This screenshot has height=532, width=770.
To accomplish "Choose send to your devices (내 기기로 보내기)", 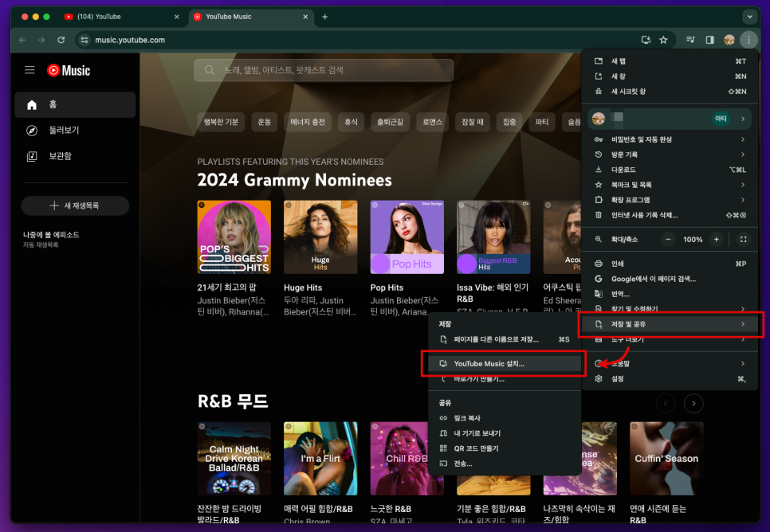I will [505, 433].
